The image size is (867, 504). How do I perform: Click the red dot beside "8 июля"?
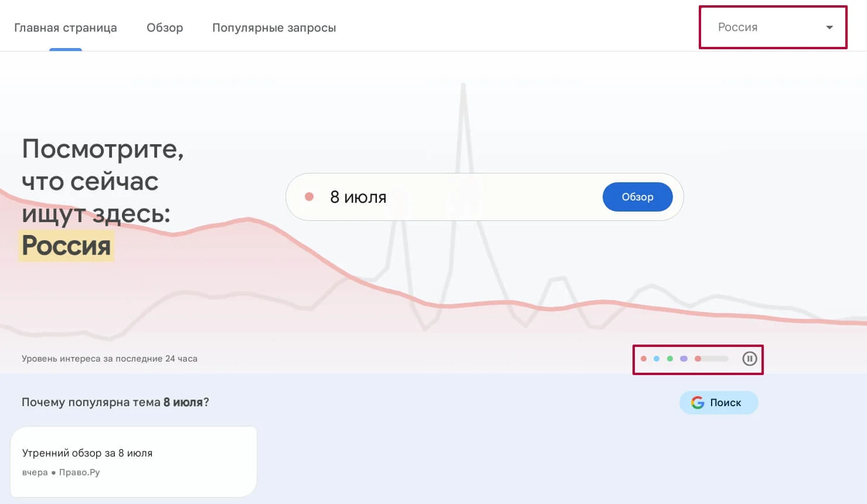point(310,197)
